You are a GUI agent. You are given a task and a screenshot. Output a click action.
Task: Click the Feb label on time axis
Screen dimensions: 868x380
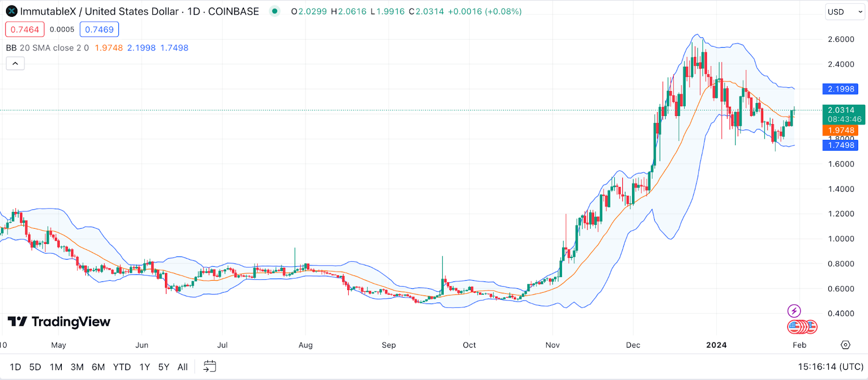[x=800, y=345]
